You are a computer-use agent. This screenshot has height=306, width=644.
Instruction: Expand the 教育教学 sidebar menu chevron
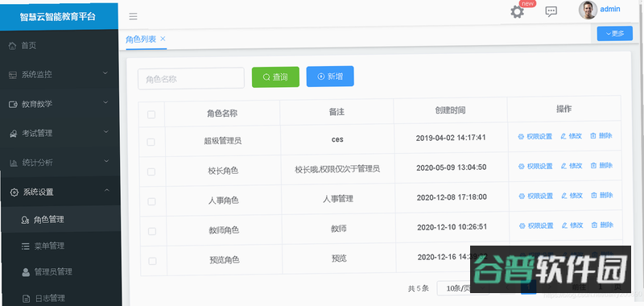[x=105, y=102]
